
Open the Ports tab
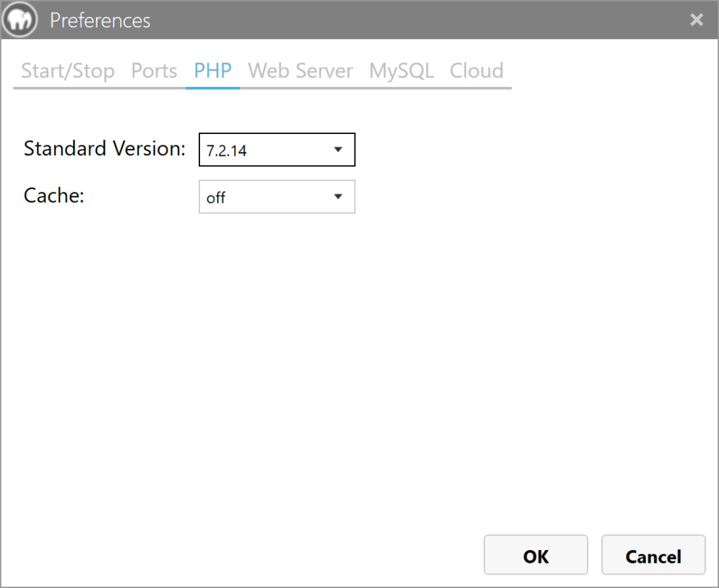pyautogui.click(x=154, y=71)
